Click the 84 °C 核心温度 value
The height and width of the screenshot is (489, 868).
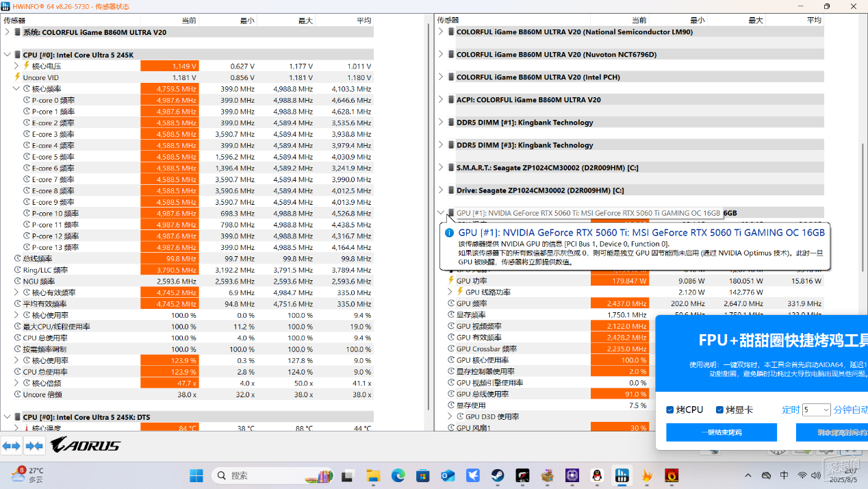170,428
